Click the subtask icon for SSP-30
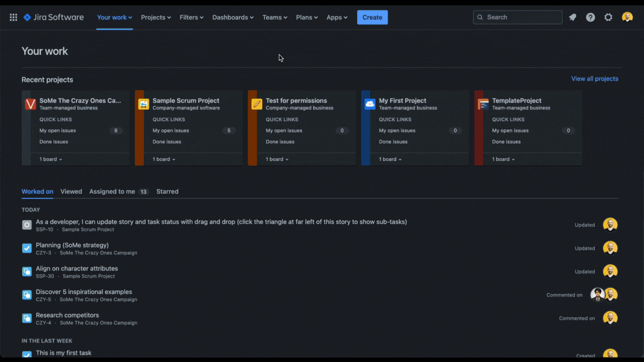The image size is (644, 362). 27,271
